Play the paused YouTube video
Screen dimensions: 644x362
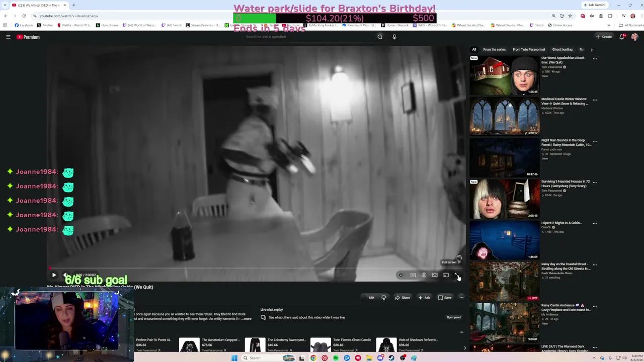54,275
